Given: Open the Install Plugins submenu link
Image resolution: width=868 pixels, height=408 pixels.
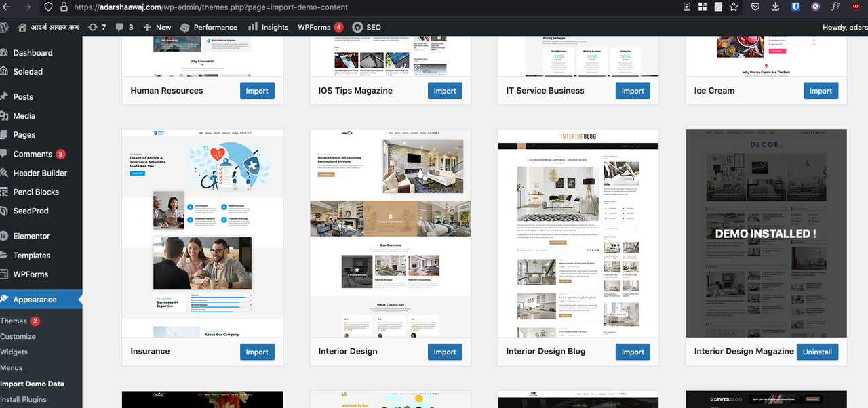Looking at the screenshot, I should [x=23, y=399].
